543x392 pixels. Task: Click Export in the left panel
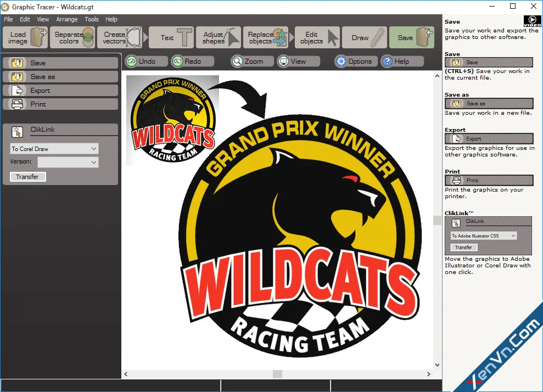(x=60, y=91)
